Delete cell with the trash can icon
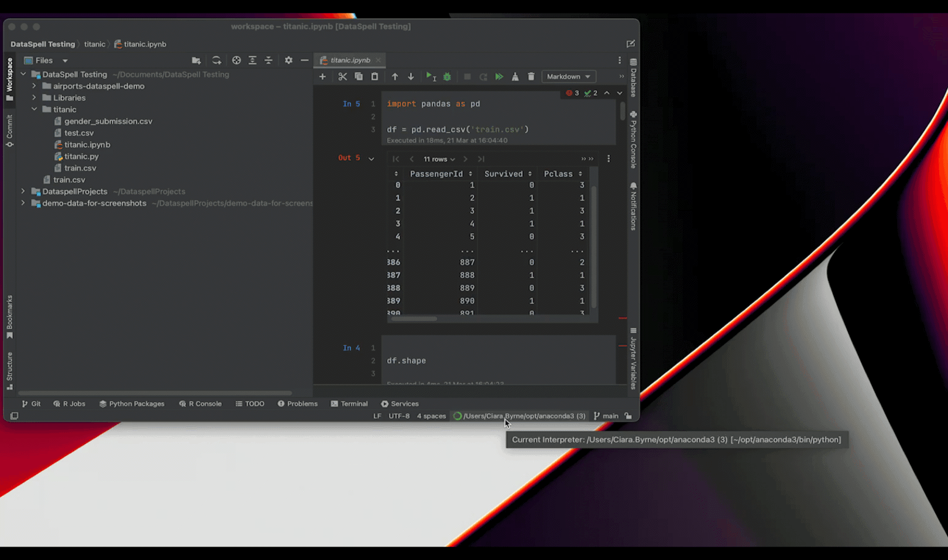This screenshot has width=948, height=560. tap(531, 77)
